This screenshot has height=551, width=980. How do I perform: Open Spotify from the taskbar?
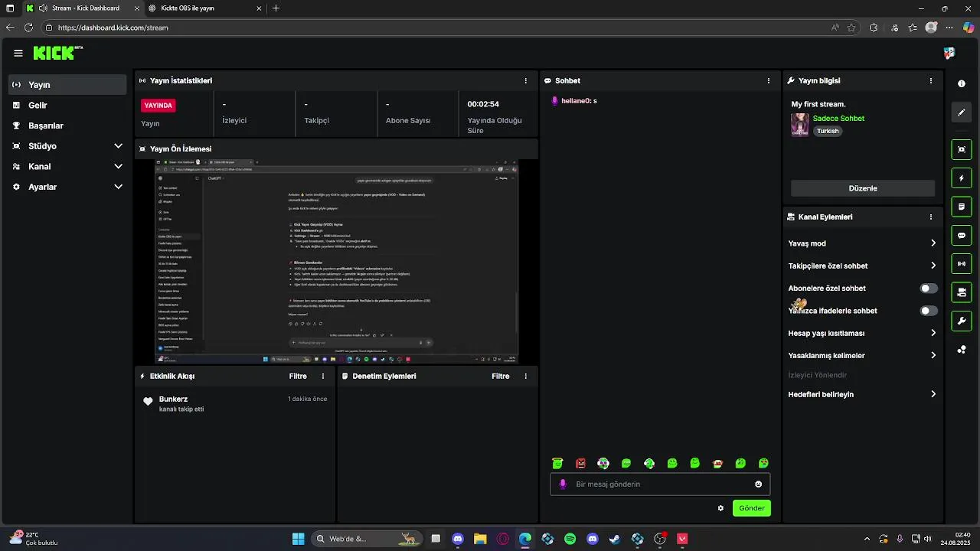click(x=570, y=539)
